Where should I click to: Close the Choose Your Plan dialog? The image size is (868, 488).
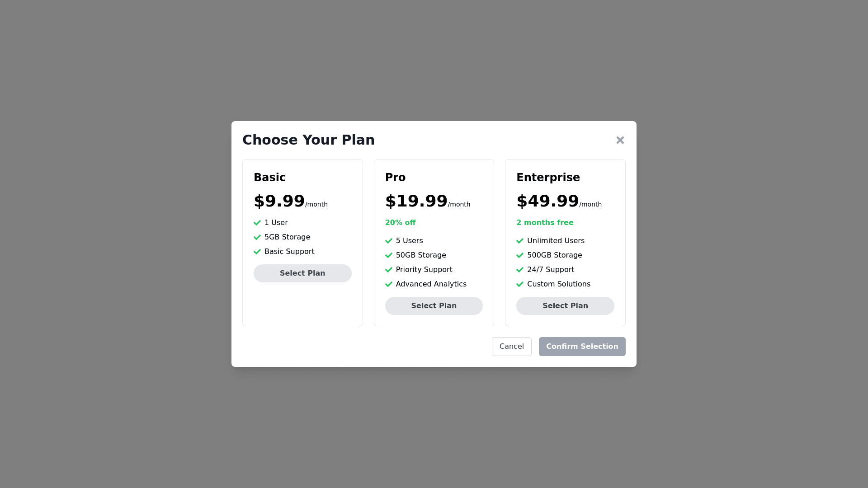point(620,140)
